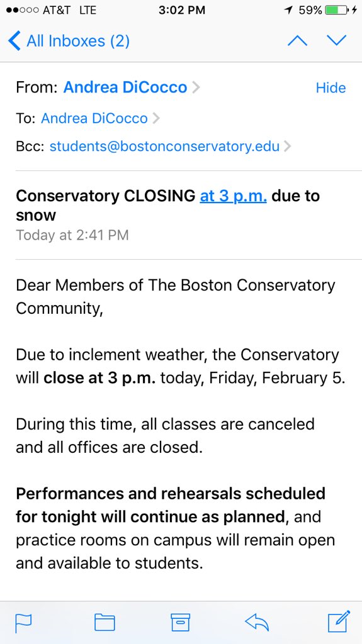The width and height of the screenshot is (362, 644).
Task: Open the move-to-folder icon
Action: click(105, 622)
